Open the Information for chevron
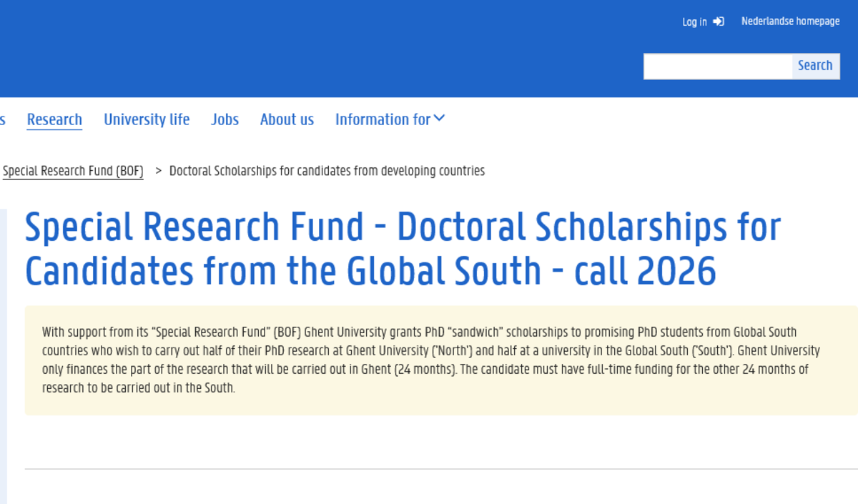The width and height of the screenshot is (858, 504). click(x=440, y=118)
